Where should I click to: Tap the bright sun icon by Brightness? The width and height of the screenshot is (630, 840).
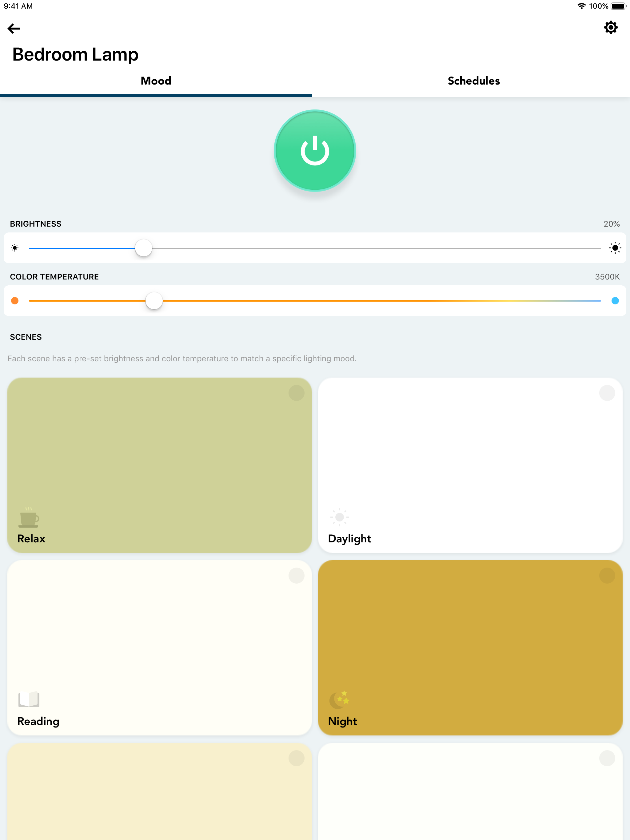point(615,248)
